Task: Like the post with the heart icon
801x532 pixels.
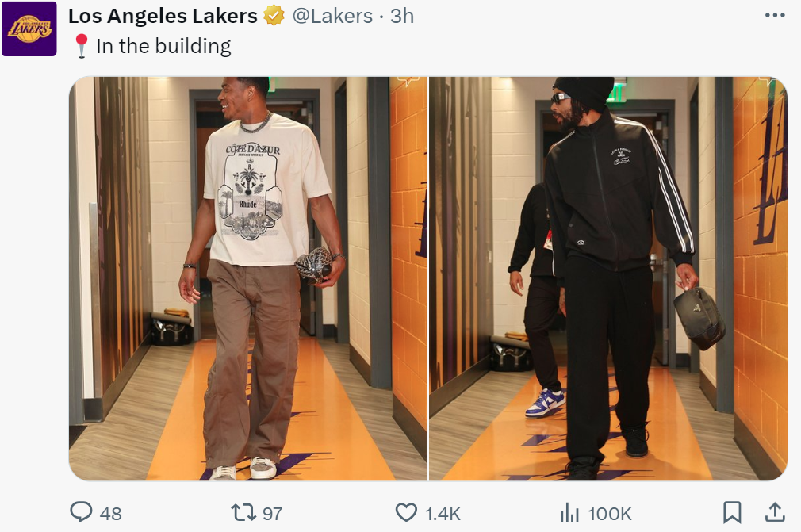Action: point(406,512)
